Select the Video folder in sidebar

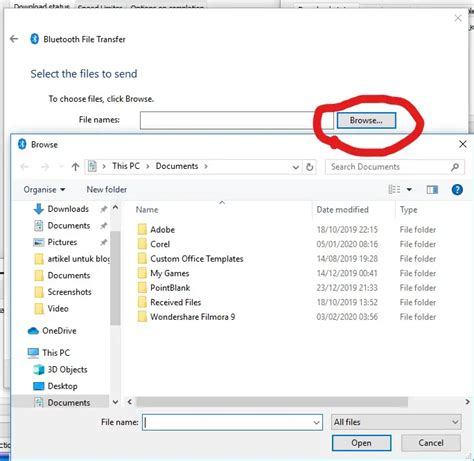(x=58, y=309)
